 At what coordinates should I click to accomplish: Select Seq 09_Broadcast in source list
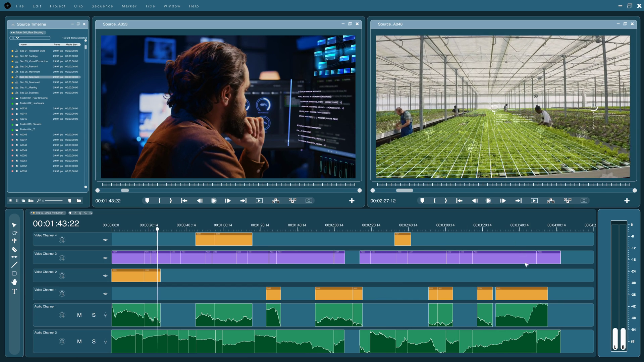click(x=30, y=82)
